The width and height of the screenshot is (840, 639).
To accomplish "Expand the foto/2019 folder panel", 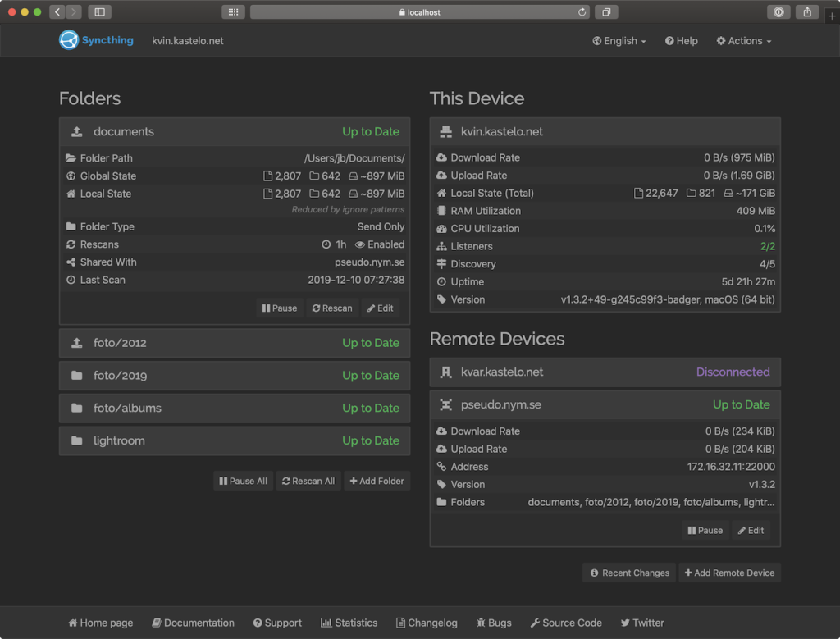I will point(235,376).
